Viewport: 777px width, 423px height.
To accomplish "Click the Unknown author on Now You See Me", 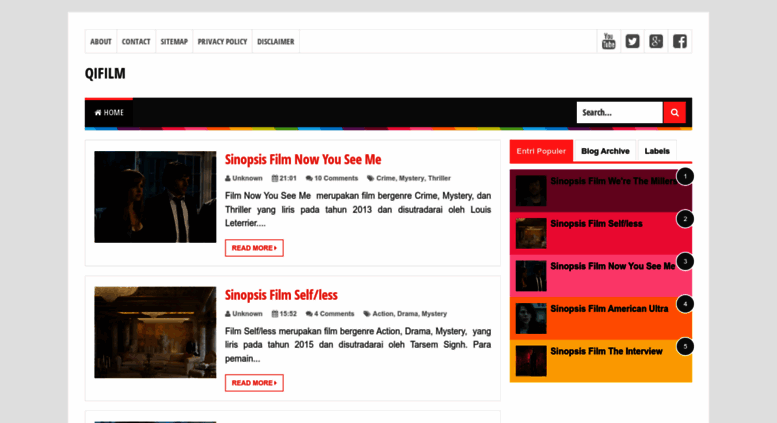I will click(247, 178).
